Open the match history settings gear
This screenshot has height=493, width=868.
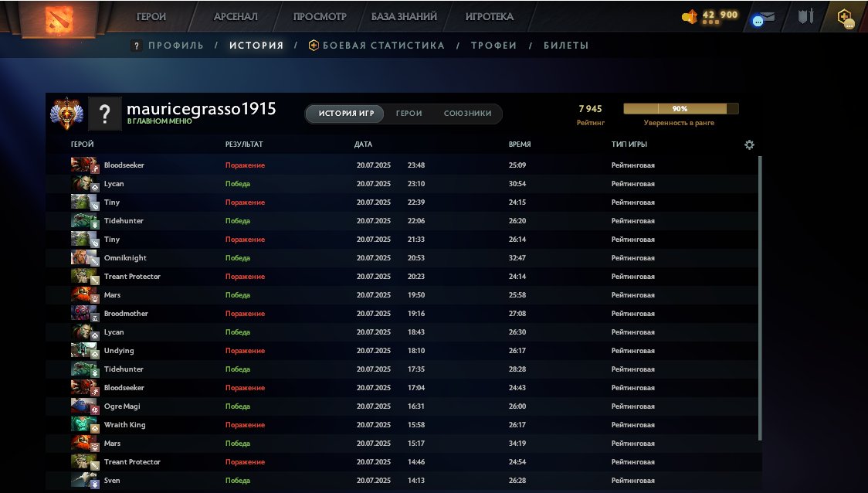point(749,144)
